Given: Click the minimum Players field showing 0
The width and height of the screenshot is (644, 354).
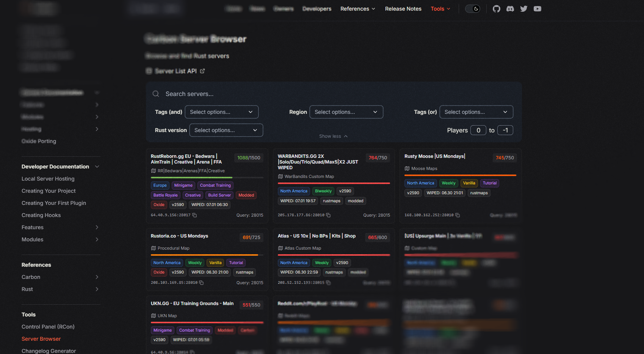Looking at the screenshot, I should [x=478, y=130].
